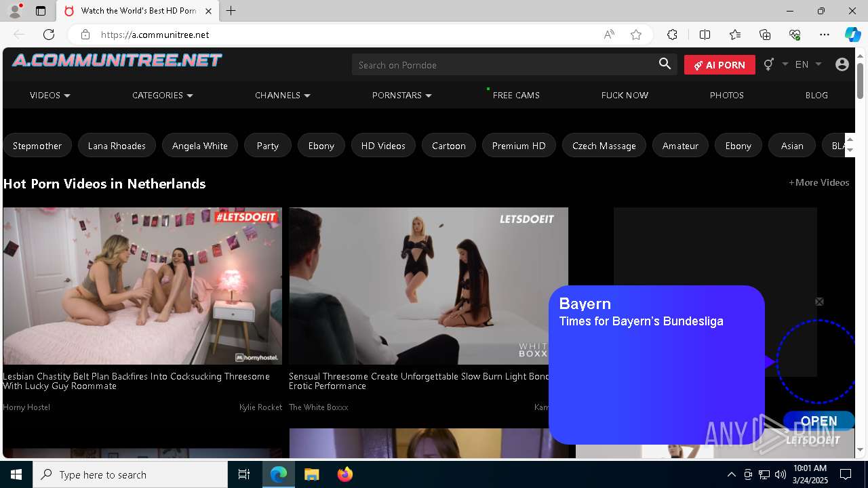Select the HD Videos tag pill
This screenshot has height=488, width=868.
click(383, 146)
